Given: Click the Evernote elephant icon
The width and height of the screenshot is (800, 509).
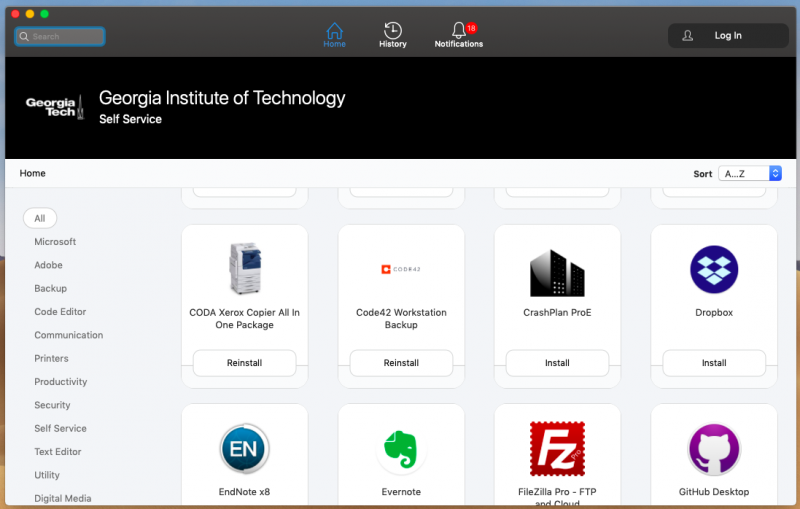Looking at the screenshot, I should pos(401,449).
